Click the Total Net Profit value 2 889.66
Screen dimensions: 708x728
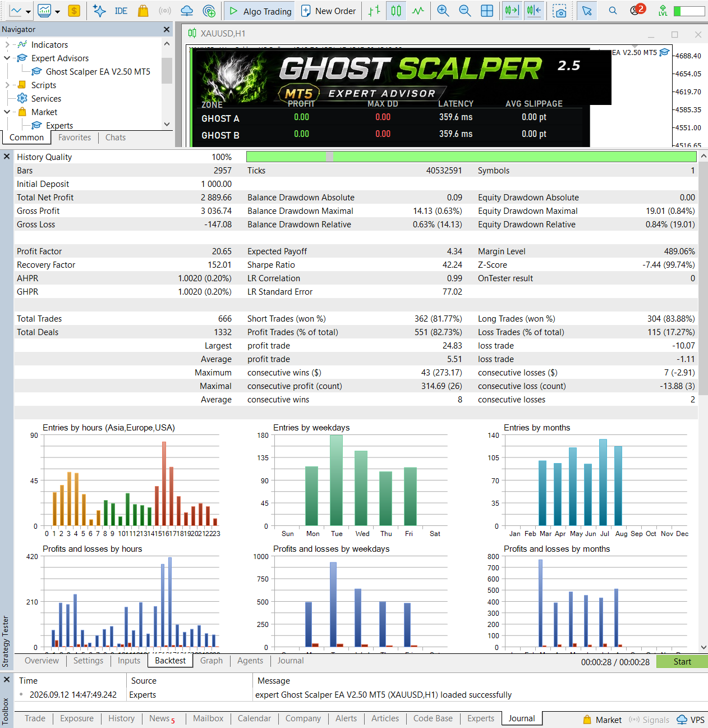pos(217,198)
